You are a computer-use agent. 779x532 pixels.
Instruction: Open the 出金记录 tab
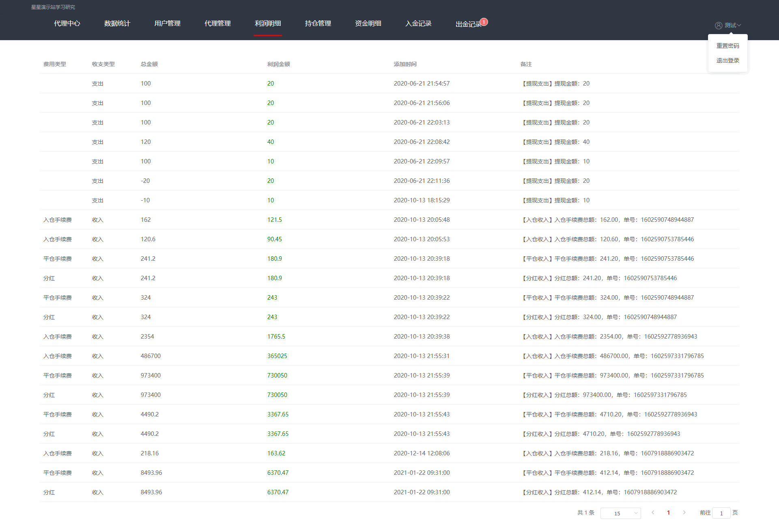click(468, 24)
